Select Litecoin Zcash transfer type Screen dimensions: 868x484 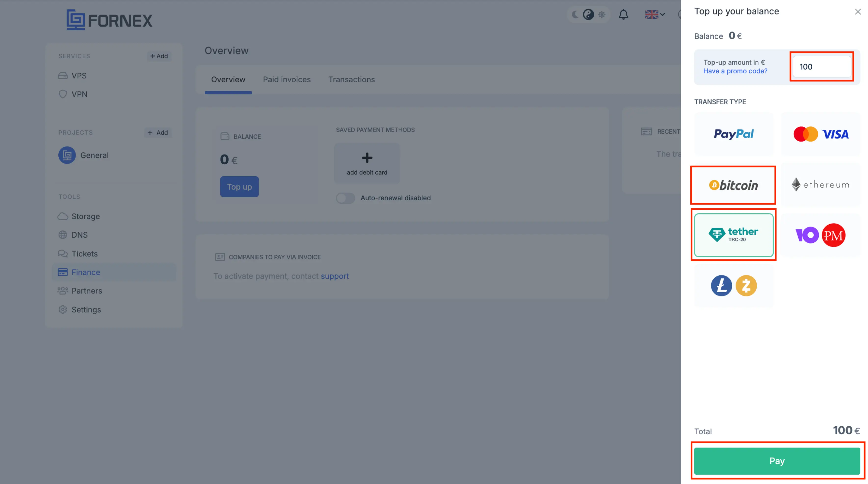734,286
